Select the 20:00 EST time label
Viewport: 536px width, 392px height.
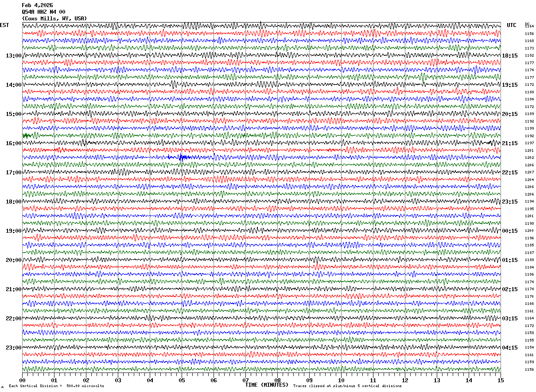tap(14, 260)
